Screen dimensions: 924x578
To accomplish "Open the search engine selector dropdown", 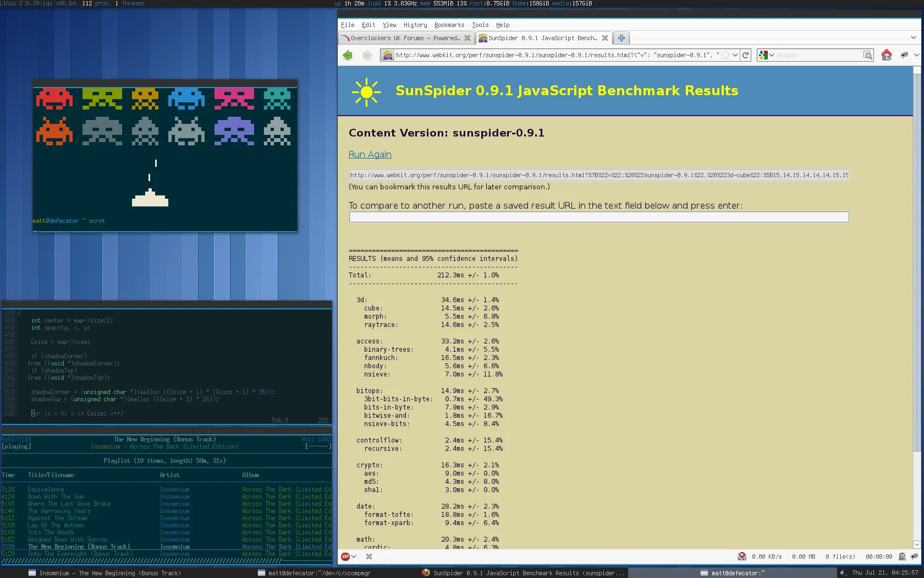I will [772, 55].
